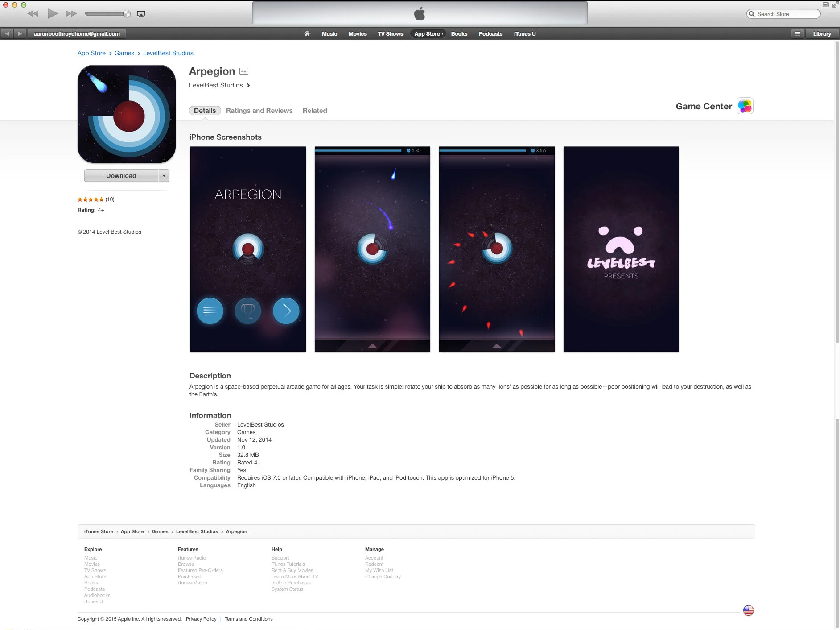Navigate back with the left arrow
The height and width of the screenshot is (630, 840).
(x=7, y=33)
